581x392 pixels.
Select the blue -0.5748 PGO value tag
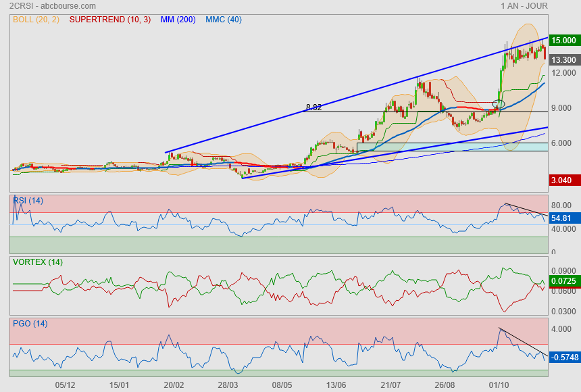(563, 356)
